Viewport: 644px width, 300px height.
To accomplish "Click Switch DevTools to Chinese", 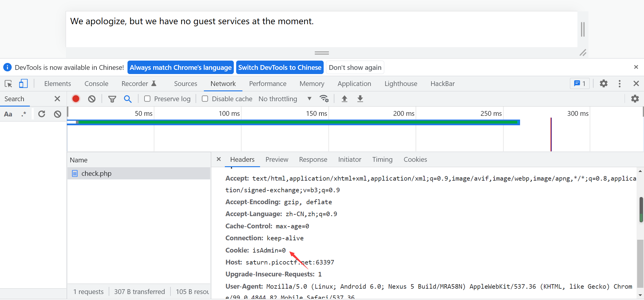I will click(279, 67).
